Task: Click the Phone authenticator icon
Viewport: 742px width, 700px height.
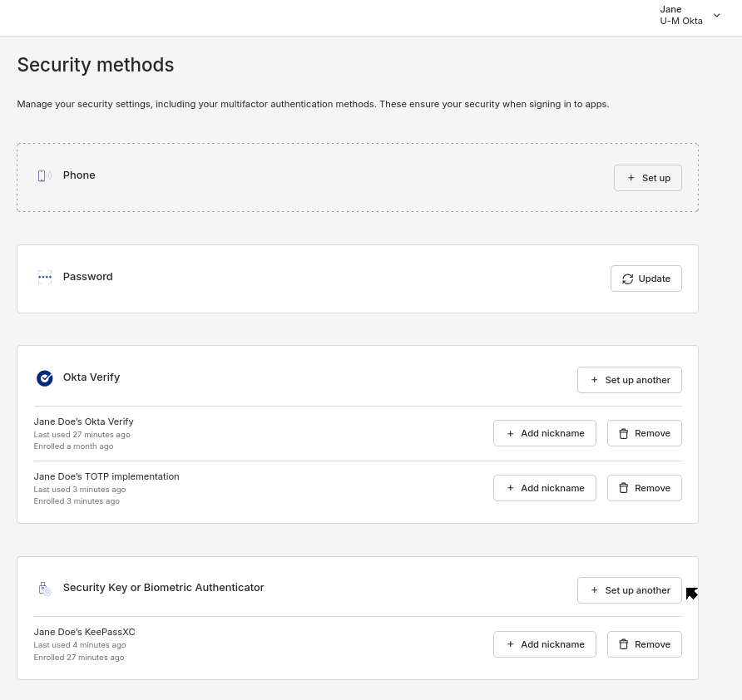Action: tap(44, 175)
